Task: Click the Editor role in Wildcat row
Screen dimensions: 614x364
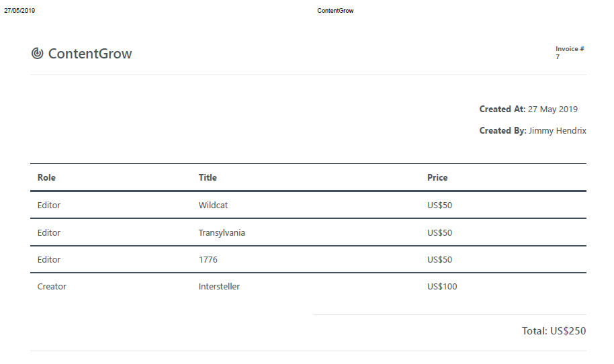Action: [49, 206]
